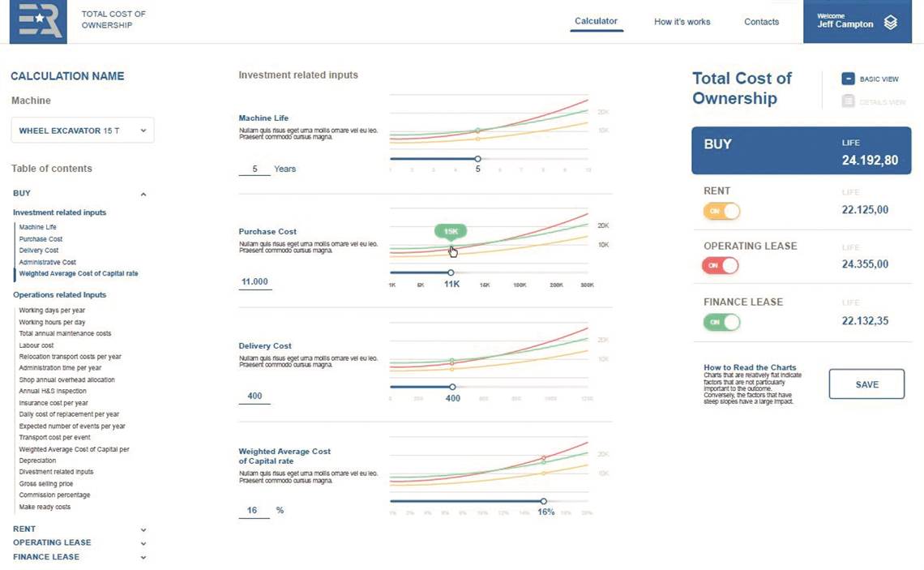Open the layers icon beside Jeff Campton
The height and width of the screenshot is (570, 924).
pyautogui.click(x=891, y=23)
